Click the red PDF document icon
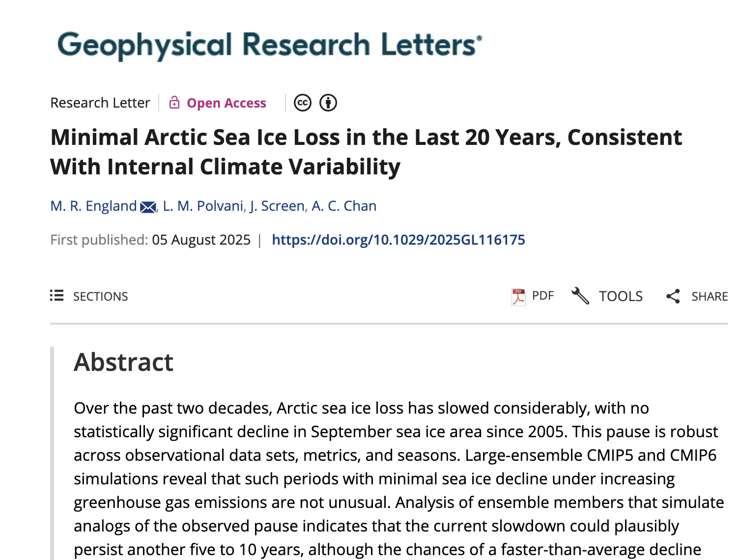Image resolution: width=740 pixels, height=560 pixels. (x=518, y=297)
